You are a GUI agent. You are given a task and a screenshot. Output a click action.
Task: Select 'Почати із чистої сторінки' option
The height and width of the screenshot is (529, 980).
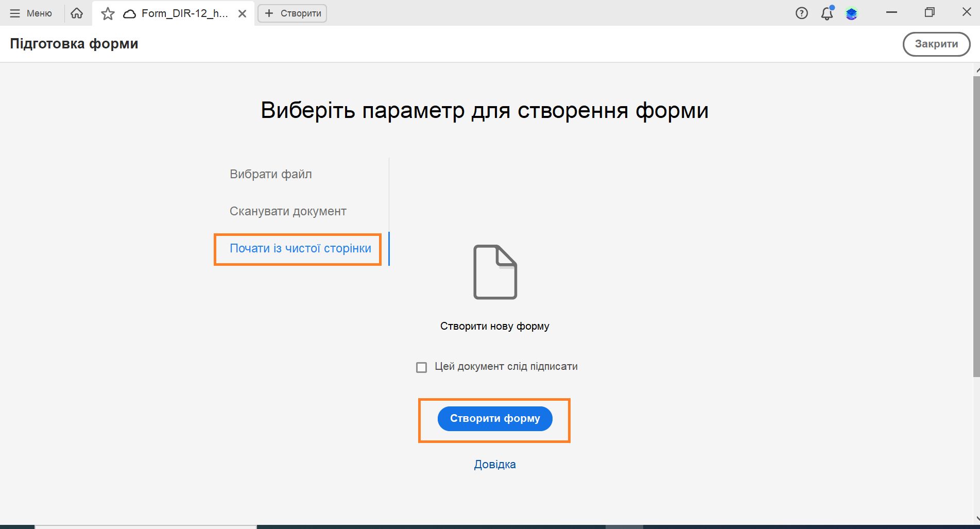click(300, 248)
